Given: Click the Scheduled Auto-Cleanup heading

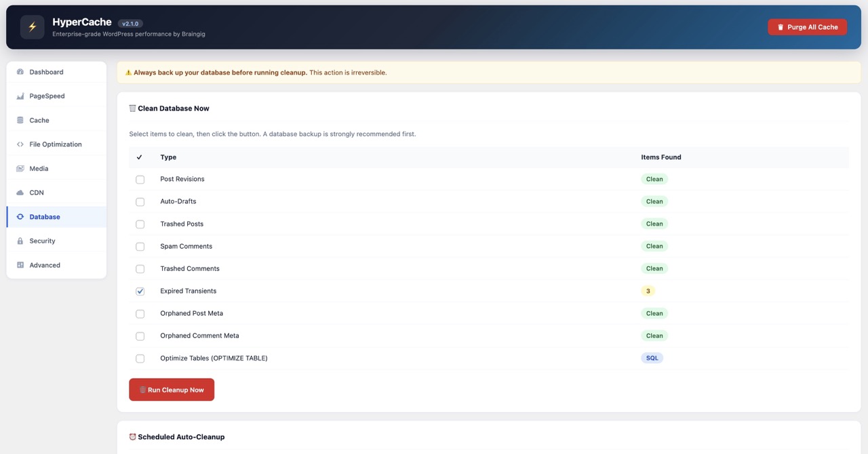Looking at the screenshot, I should pyautogui.click(x=181, y=437).
